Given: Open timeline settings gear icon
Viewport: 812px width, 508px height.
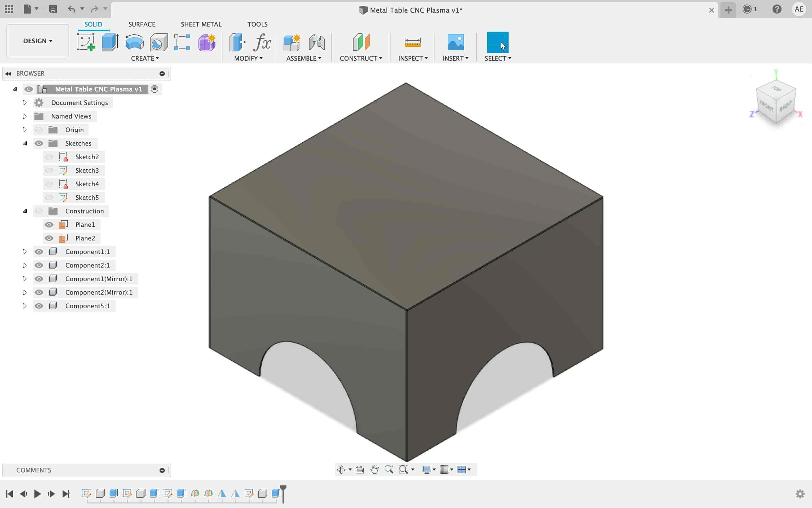Looking at the screenshot, I should pos(800,494).
